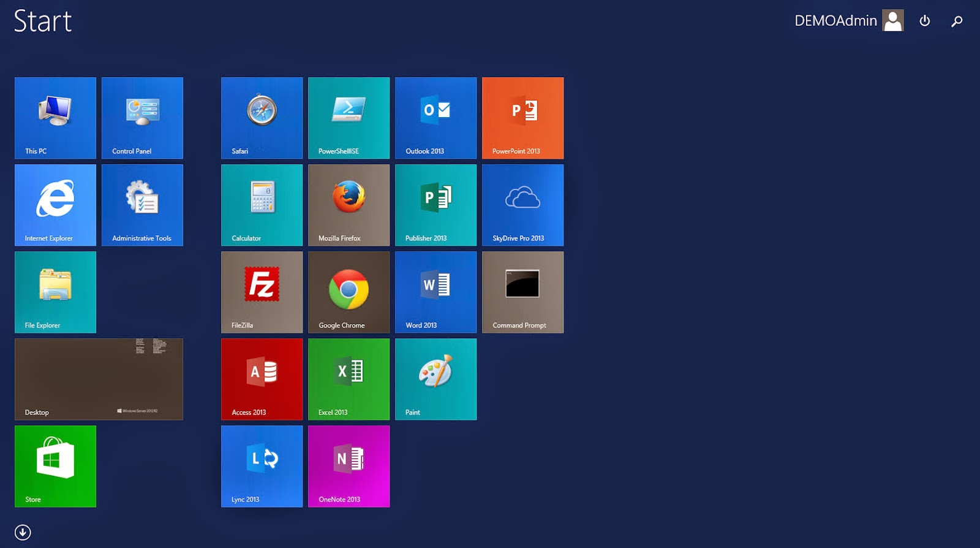This screenshot has height=548, width=980.
Task: Open the Calculator tile
Action: 262,205
